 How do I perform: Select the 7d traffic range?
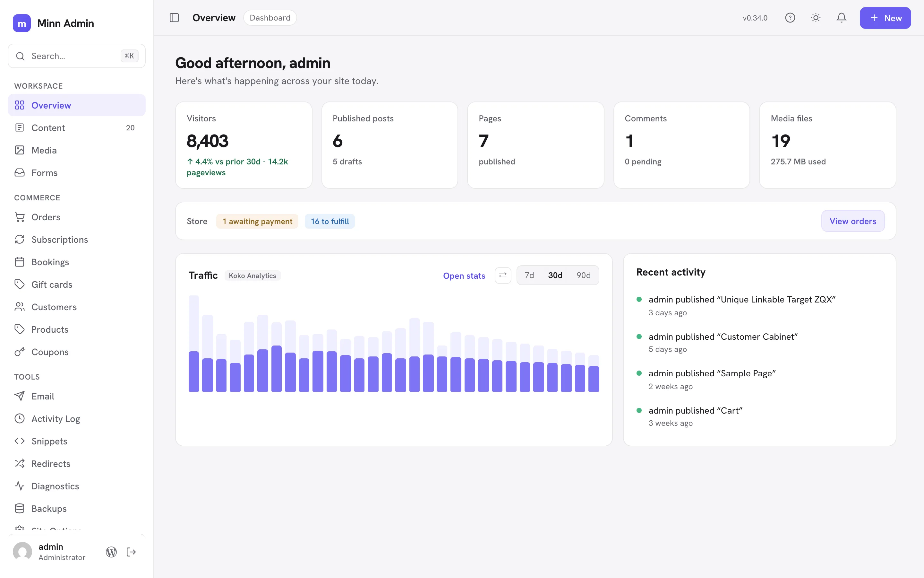[529, 275]
